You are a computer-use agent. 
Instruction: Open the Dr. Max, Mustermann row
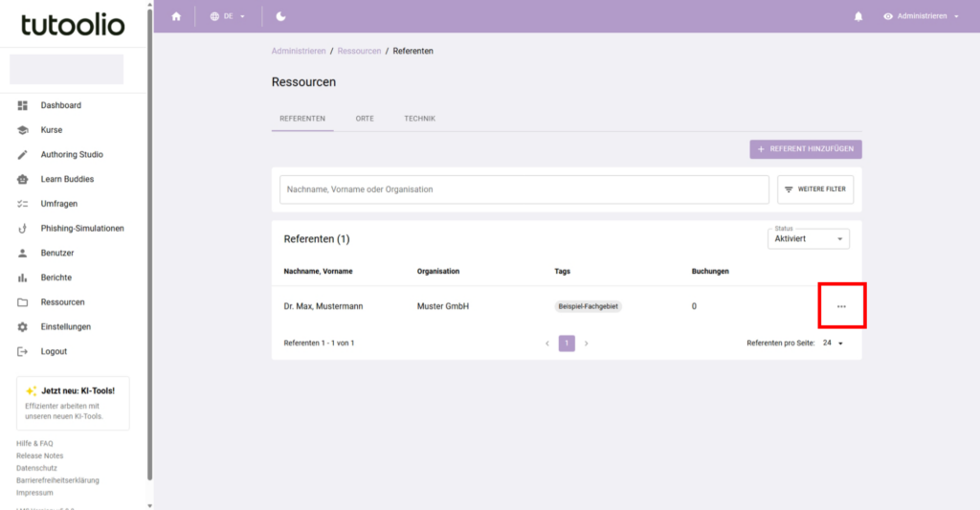567,306
